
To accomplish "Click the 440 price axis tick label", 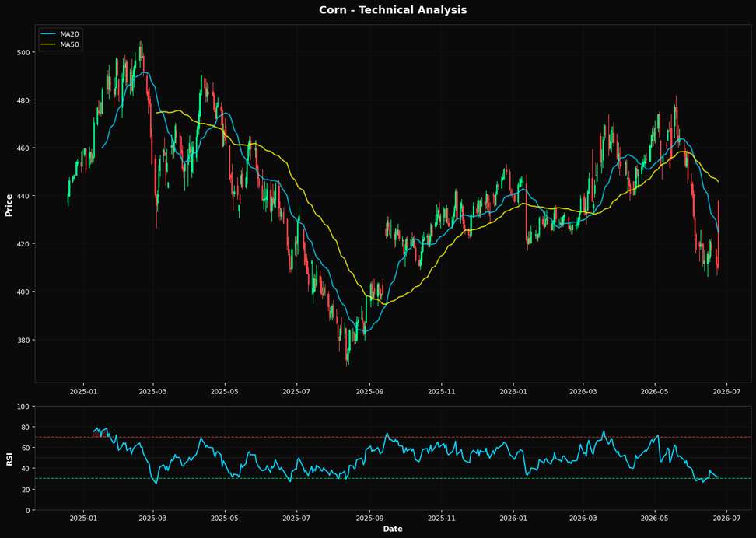I will (x=23, y=196).
